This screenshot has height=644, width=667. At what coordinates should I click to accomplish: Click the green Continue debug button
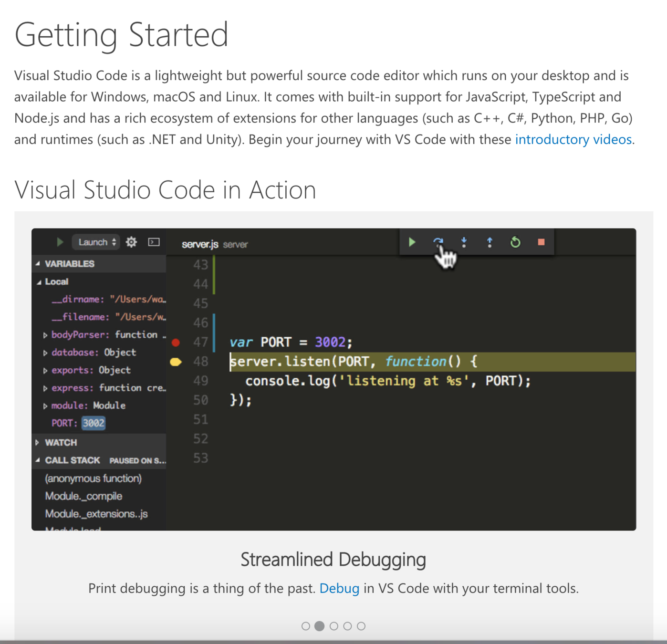(x=412, y=242)
